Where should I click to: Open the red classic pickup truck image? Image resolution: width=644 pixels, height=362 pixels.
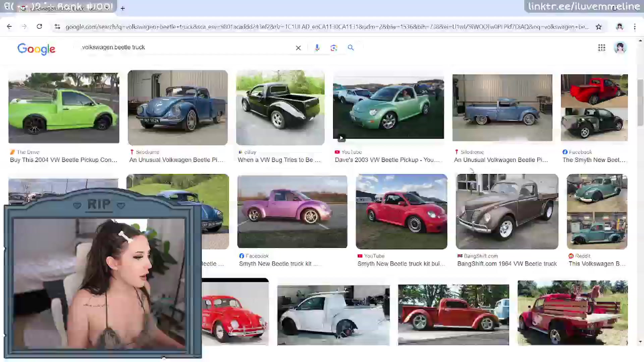coord(453,315)
